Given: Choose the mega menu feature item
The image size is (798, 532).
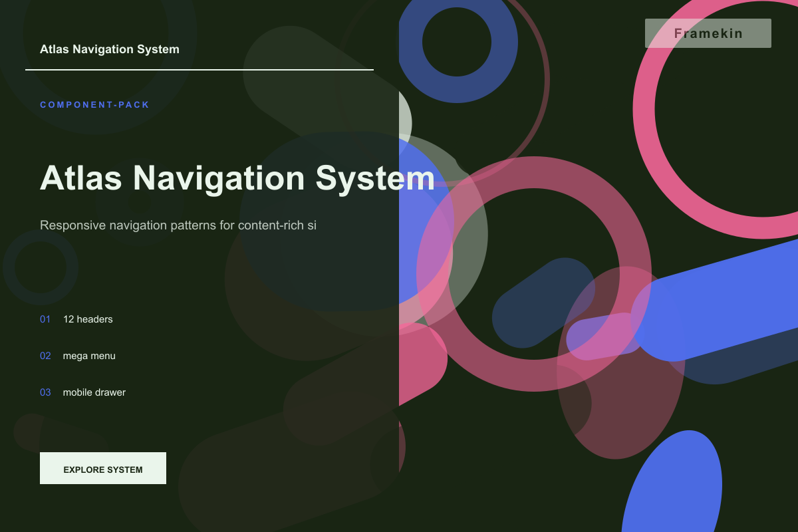Looking at the screenshot, I should (89, 356).
